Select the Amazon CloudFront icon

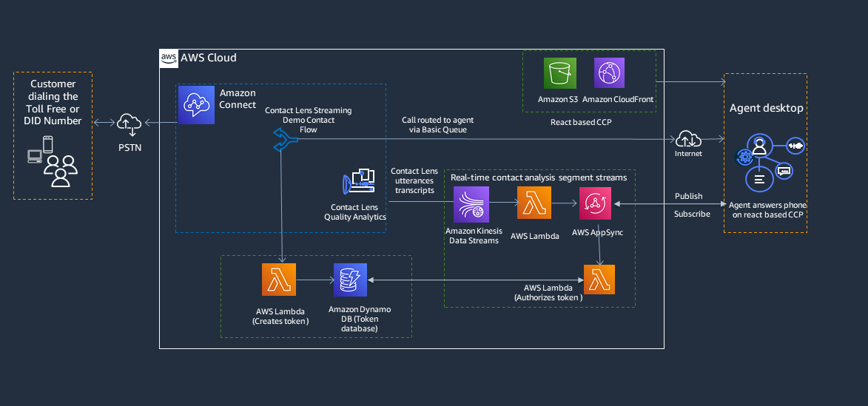click(x=609, y=73)
